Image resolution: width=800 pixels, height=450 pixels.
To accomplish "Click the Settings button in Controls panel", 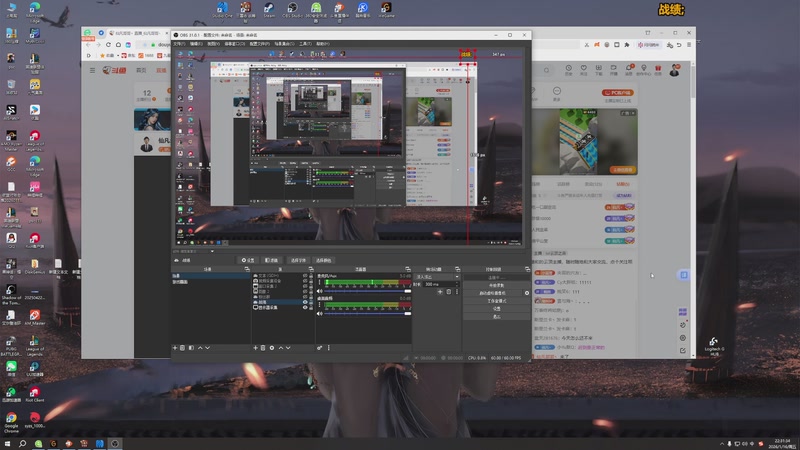I will 496,309.
